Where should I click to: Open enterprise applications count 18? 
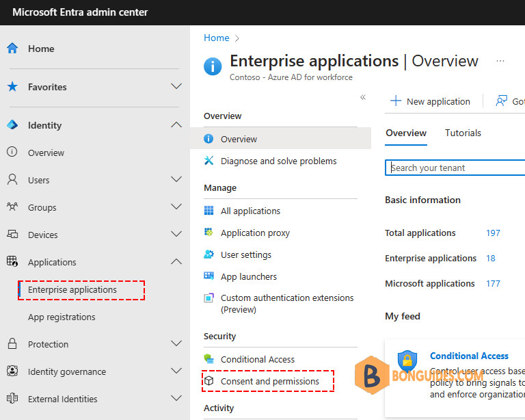click(x=491, y=259)
